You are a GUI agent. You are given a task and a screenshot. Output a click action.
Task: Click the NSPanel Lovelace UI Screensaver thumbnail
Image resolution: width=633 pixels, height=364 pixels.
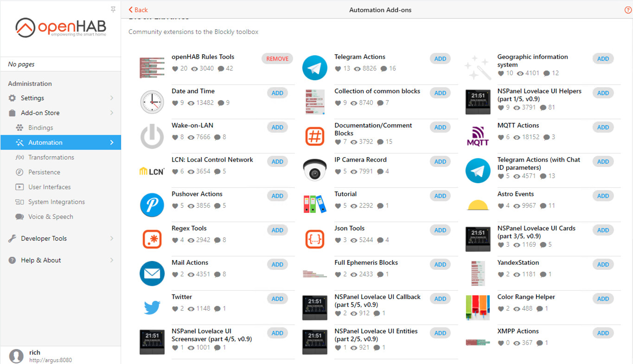(152, 342)
